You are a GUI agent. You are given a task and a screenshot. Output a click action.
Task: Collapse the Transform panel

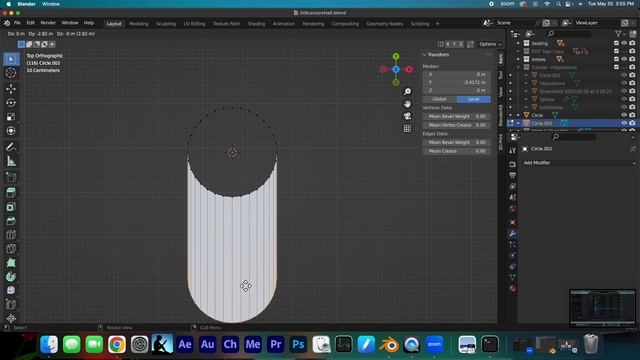[424, 55]
